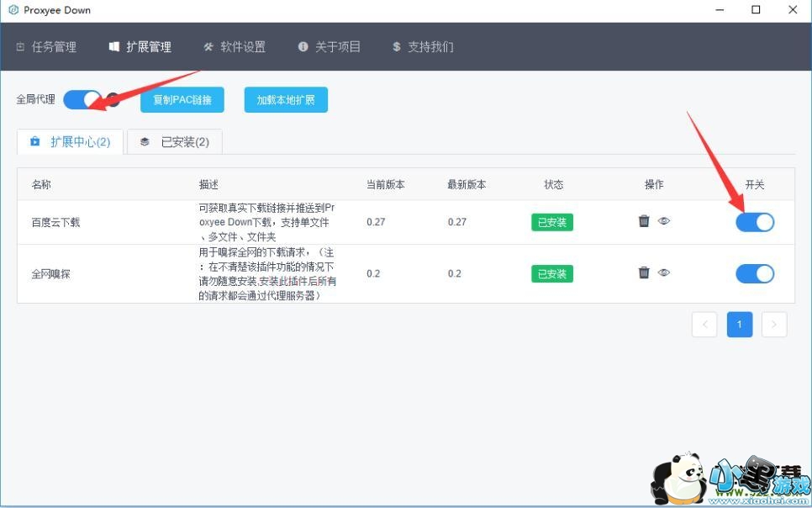Viewport: 812px width, 508px height.
Task: Disable the 百度云下载 extension switch
Action: pos(754,222)
